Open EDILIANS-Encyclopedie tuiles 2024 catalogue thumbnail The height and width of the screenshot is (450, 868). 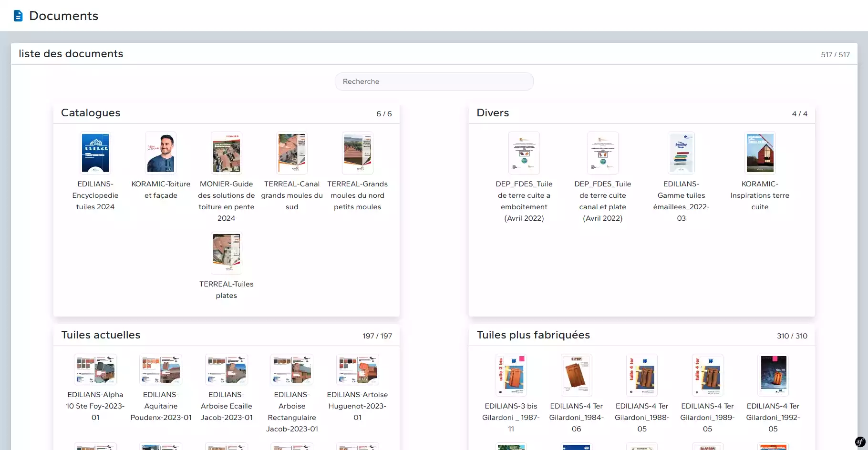coord(95,153)
